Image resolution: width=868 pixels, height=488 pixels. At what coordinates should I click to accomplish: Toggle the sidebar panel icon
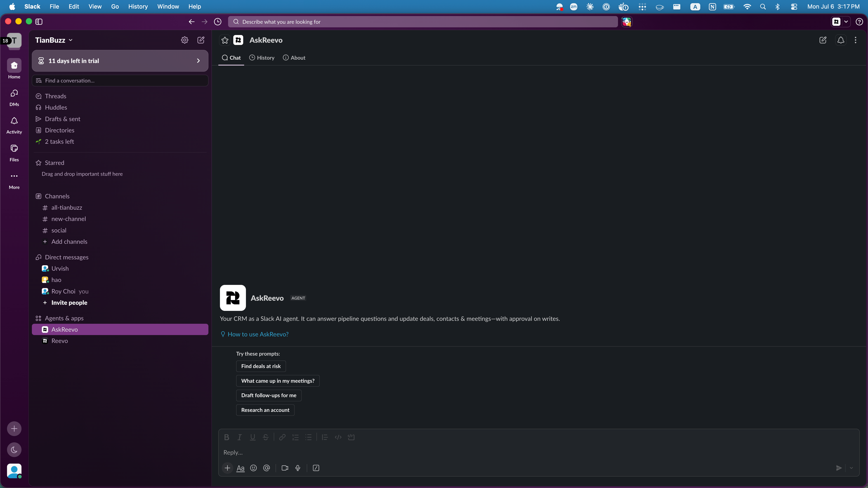(39, 21)
